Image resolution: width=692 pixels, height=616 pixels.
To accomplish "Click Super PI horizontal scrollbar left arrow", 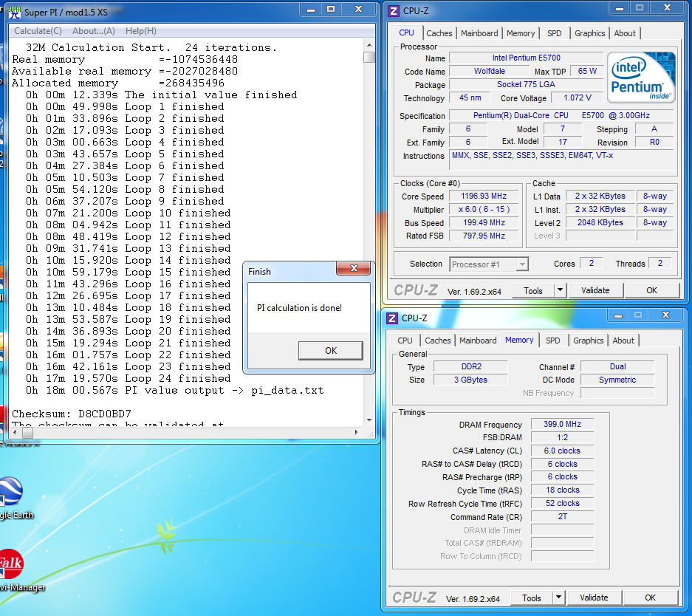I will (x=15, y=432).
